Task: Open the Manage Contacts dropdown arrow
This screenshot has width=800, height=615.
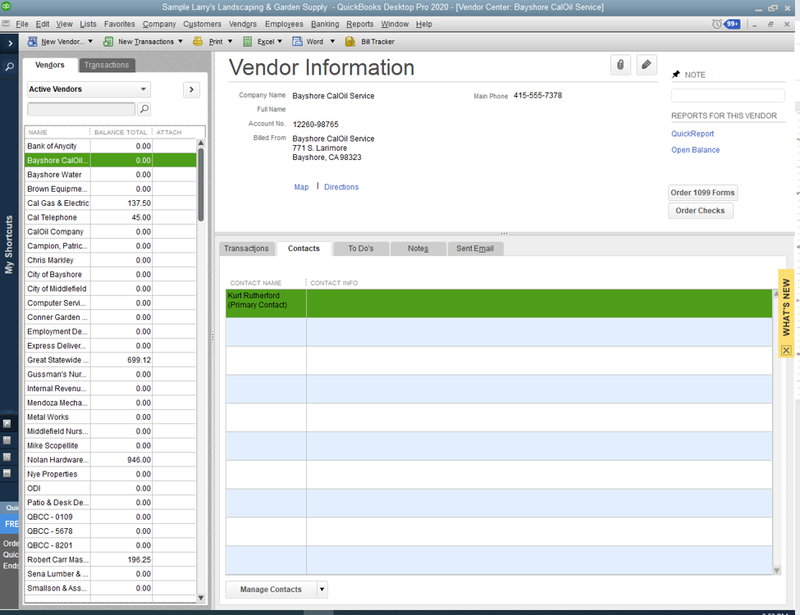Action: click(322, 589)
